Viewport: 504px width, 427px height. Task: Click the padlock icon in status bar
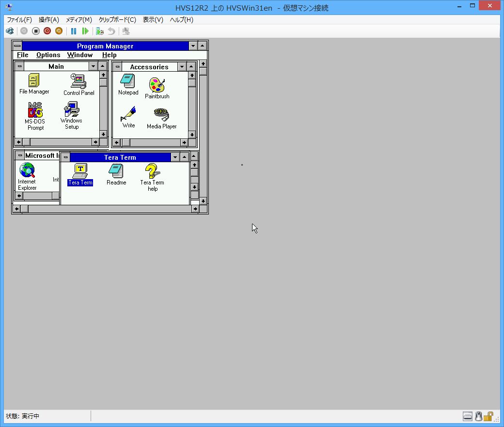point(488,416)
